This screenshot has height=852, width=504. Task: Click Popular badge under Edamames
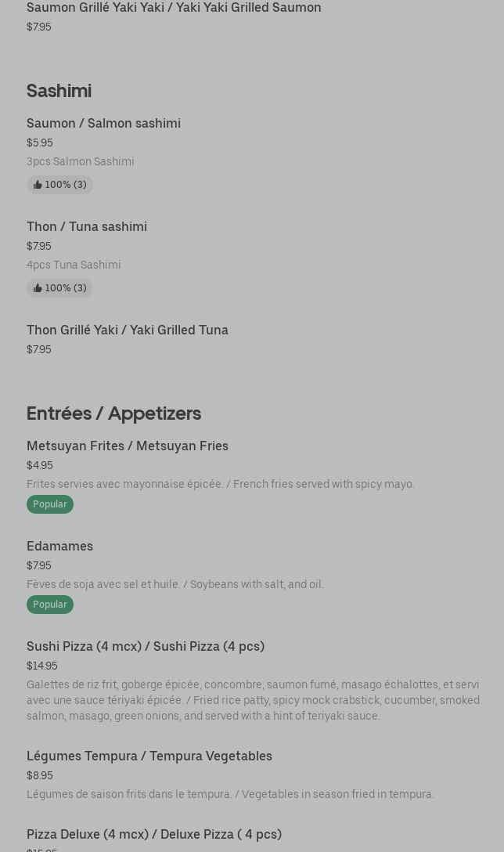tap(50, 605)
